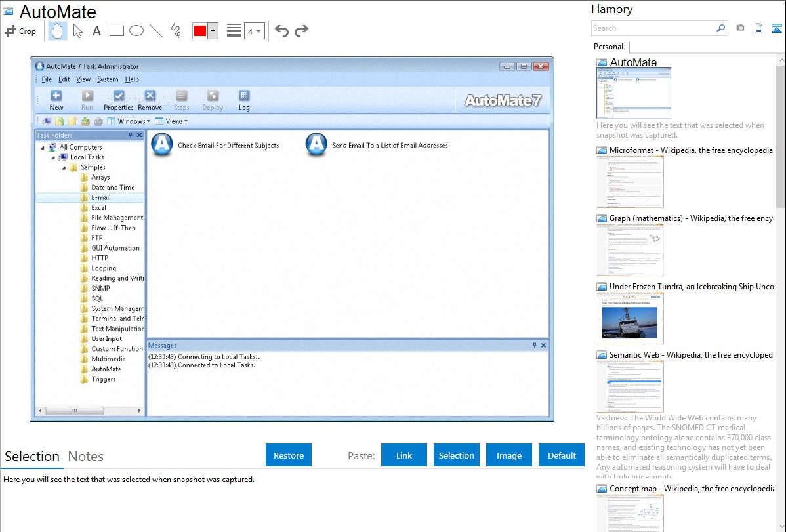
Task: Collapse the All Computers tree node
Action: [x=43, y=148]
